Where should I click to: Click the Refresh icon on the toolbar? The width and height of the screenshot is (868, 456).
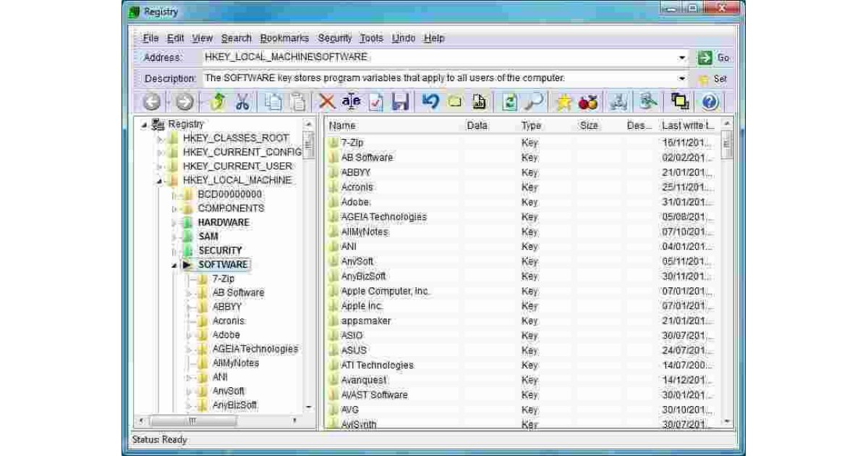tap(509, 102)
